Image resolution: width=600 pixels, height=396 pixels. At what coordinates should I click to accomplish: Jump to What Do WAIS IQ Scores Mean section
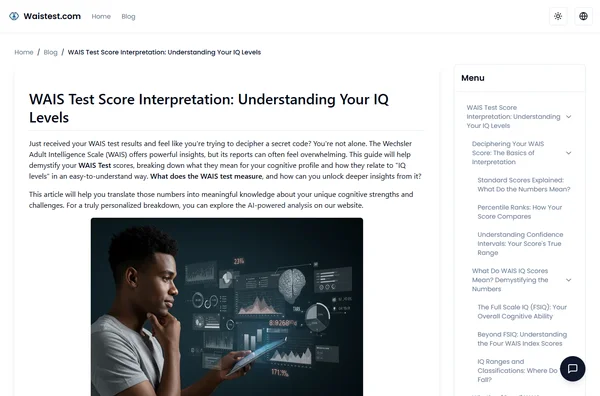coord(510,280)
